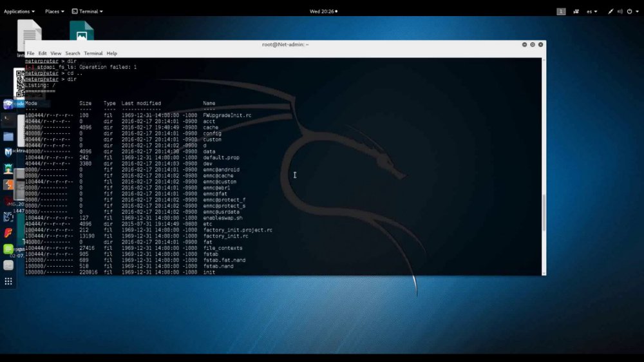Screen dimensions: 644x362
Task: Open the Places menu in the top bar
Action: [x=54, y=12]
